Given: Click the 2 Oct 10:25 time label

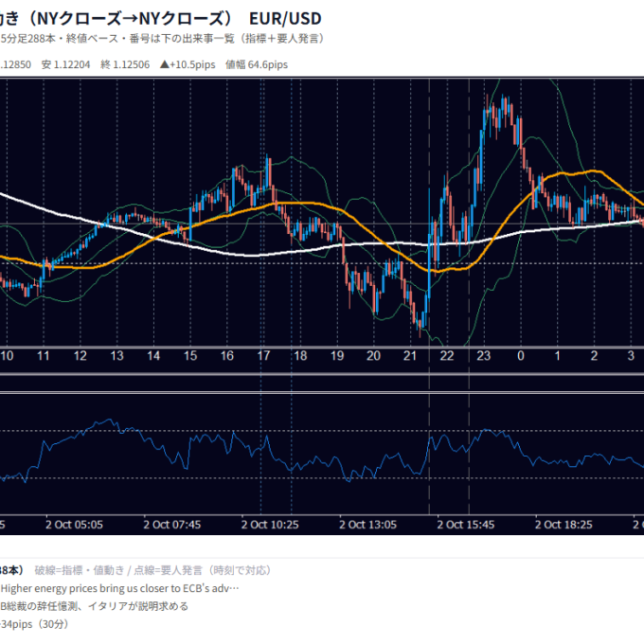Looking at the screenshot, I should (270, 525).
